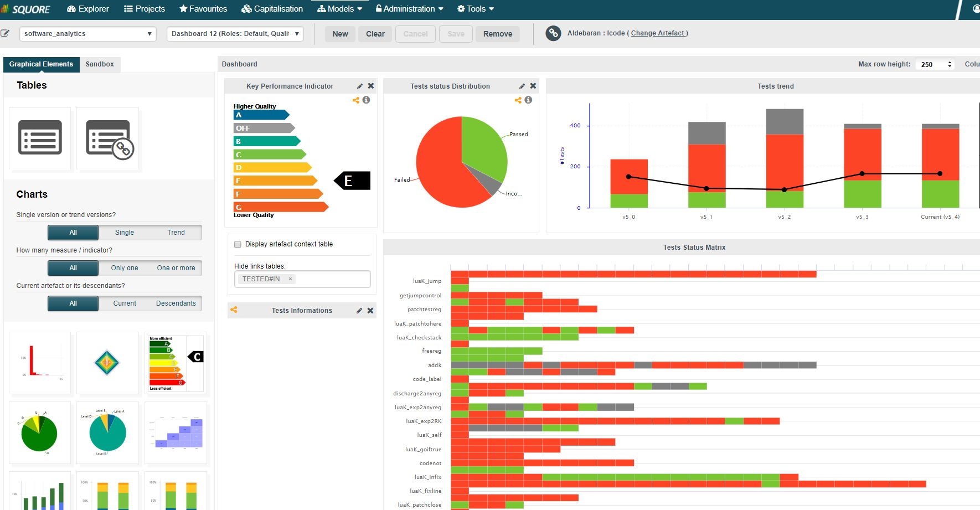The height and width of the screenshot is (510, 980).
Task: Select the Current artefact filter
Action: [x=125, y=303]
